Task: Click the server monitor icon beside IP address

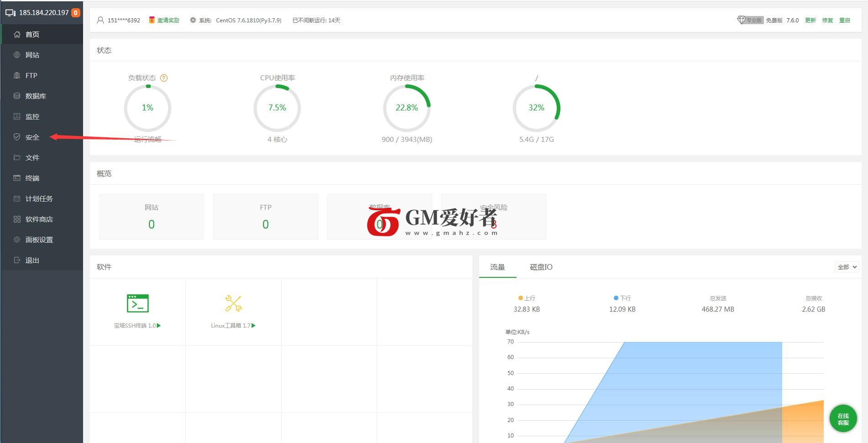Action: (x=10, y=13)
